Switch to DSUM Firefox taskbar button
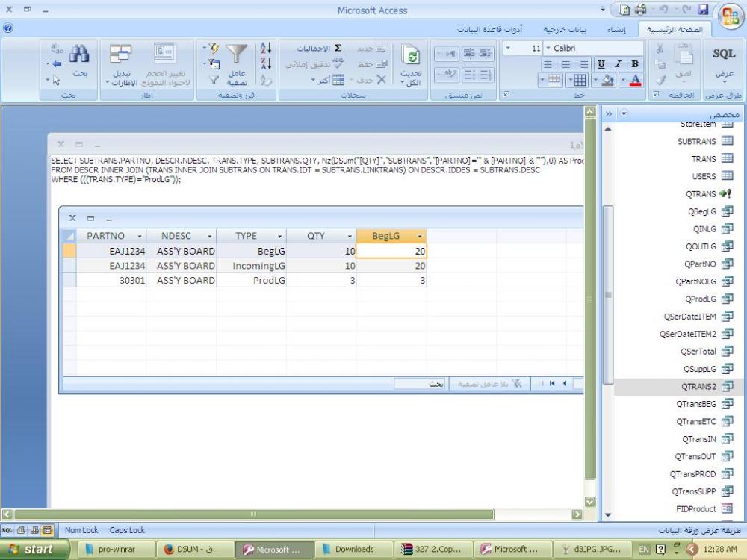 point(195,549)
